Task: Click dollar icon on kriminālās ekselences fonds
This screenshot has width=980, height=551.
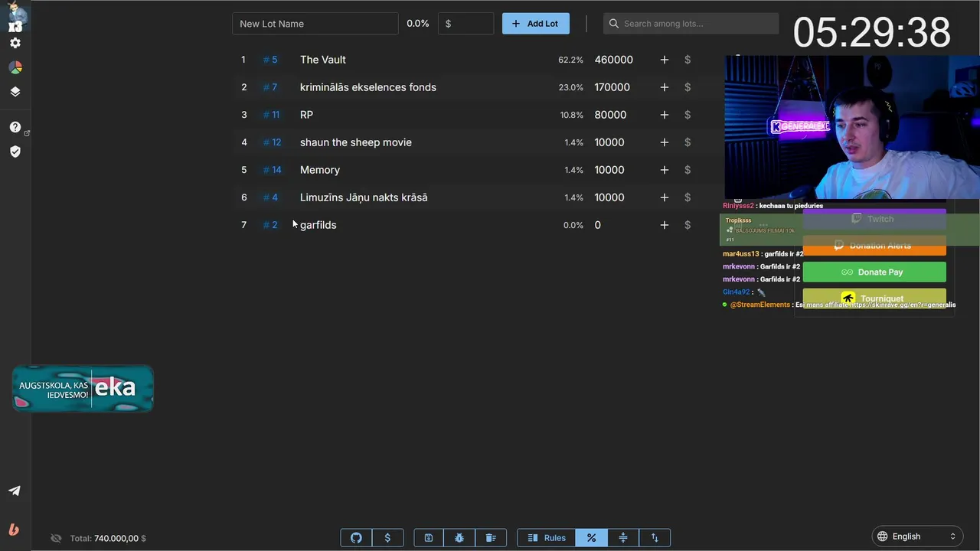Action: point(688,87)
